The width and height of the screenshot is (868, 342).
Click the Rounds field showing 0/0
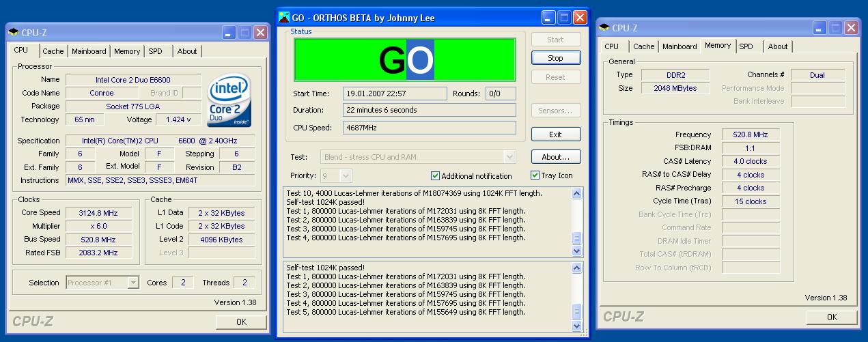point(501,94)
